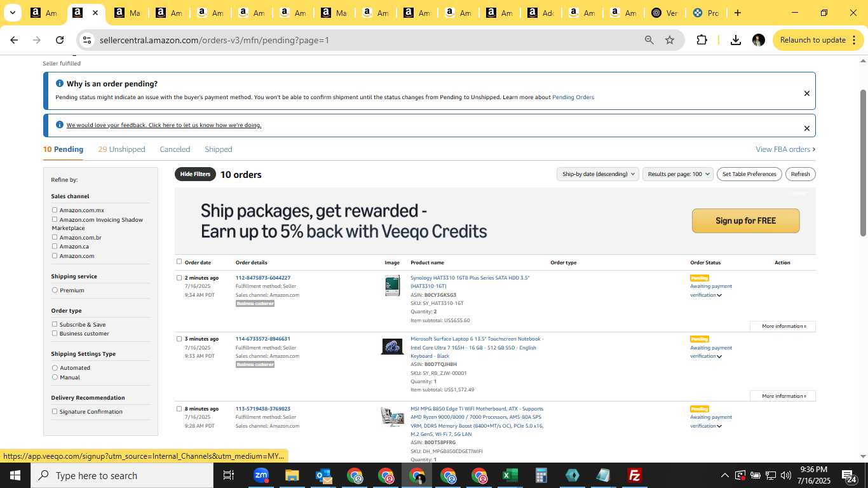Dismiss the 'Why is an order pending?' banner
Viewport: 868px width, 488px height.
pos(806,93)
